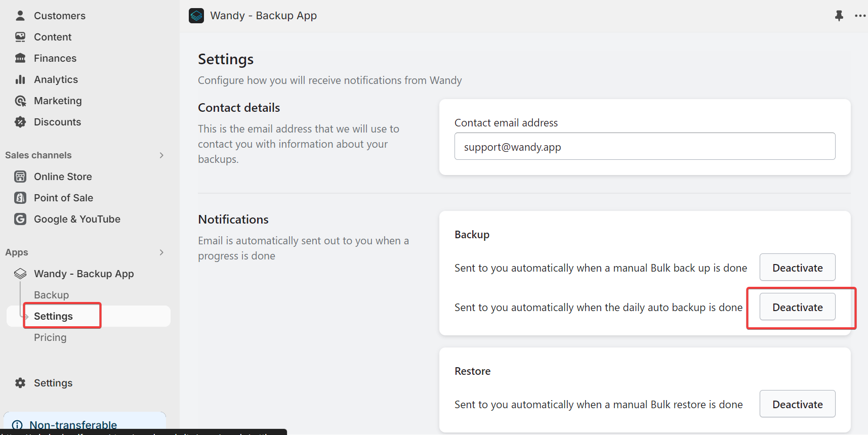Viewport: 868px width, 435px height.
Task: Click the Wandy layers icon in sidebar
Action: coord(20,274)
